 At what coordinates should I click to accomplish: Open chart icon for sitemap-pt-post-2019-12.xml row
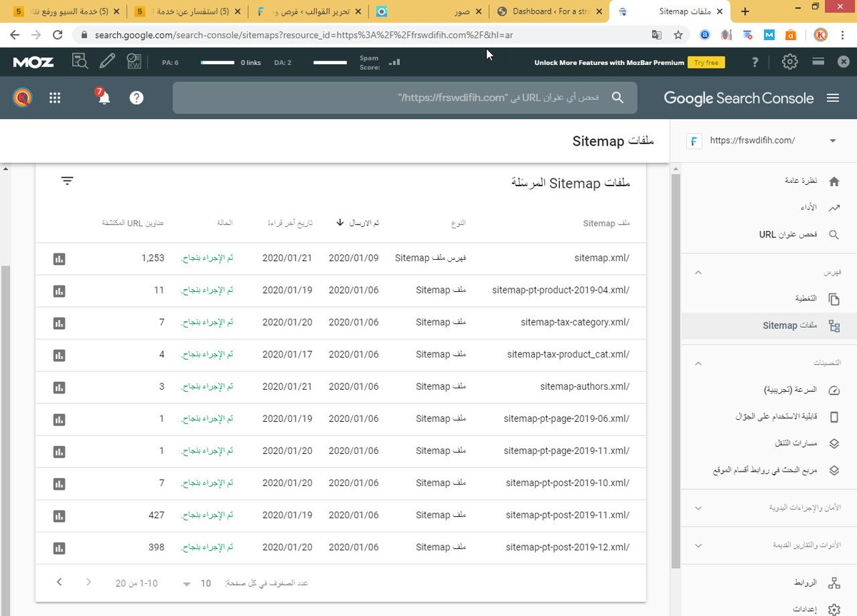[x=59, y=547]
